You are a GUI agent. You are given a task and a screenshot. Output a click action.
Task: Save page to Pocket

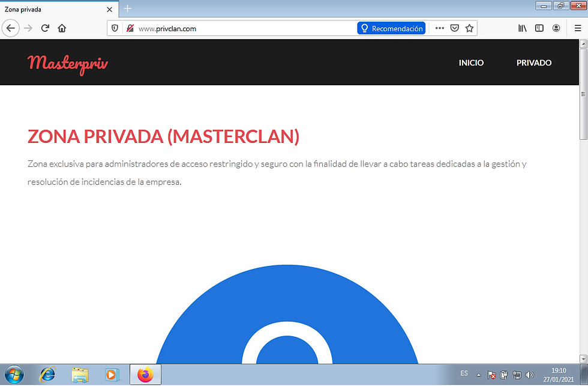point(455,28)
